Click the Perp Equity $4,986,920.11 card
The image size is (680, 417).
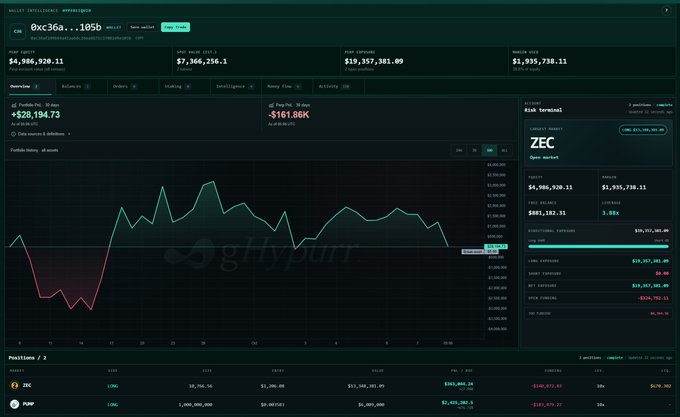88,61
